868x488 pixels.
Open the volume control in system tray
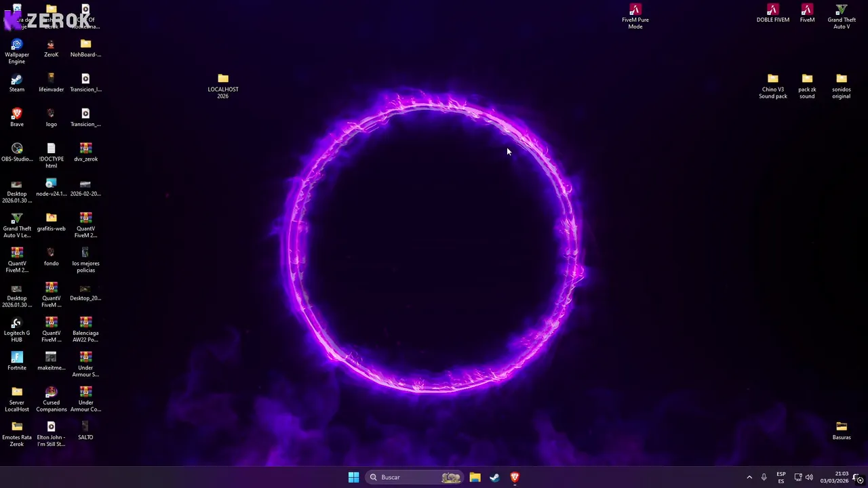click(809, 477)
